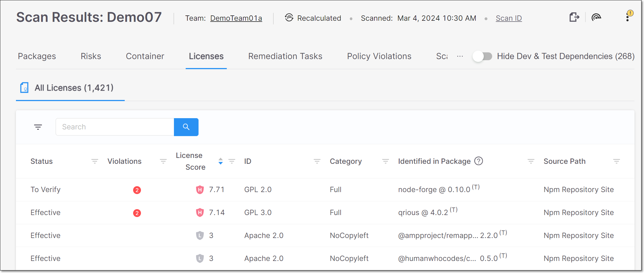Click the Category column filter icon
The width and height of the screenshot is (644, 273).
(x=386, y=161)
